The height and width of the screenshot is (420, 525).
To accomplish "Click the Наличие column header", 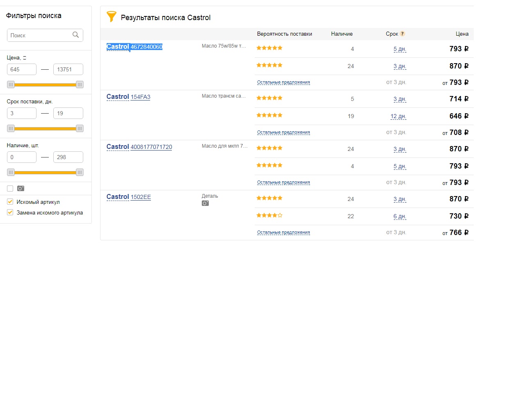I will (x=342, y=34).
